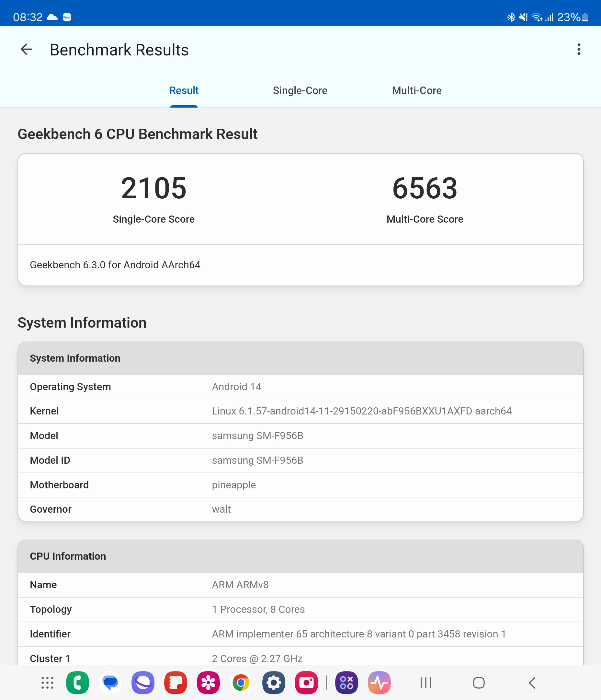This screenshot has width=601, height=700.
Task: Tap the Multi-Core Score label
Action: coord(425,219)
